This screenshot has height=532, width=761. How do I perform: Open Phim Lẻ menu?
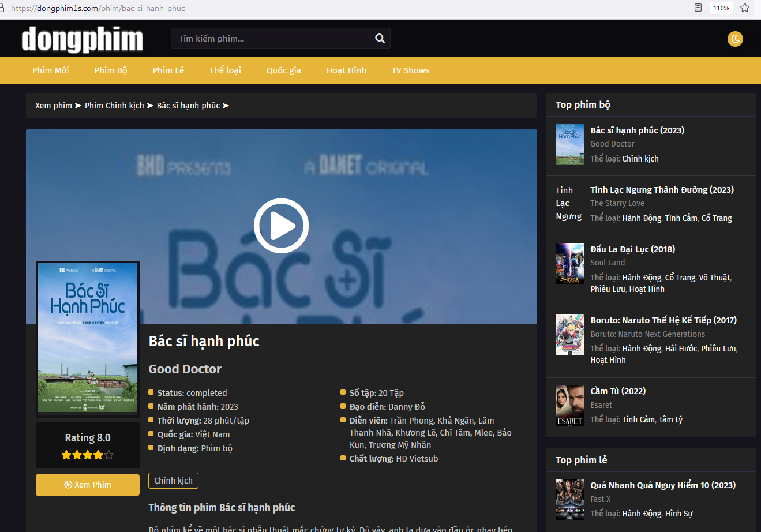168,70
